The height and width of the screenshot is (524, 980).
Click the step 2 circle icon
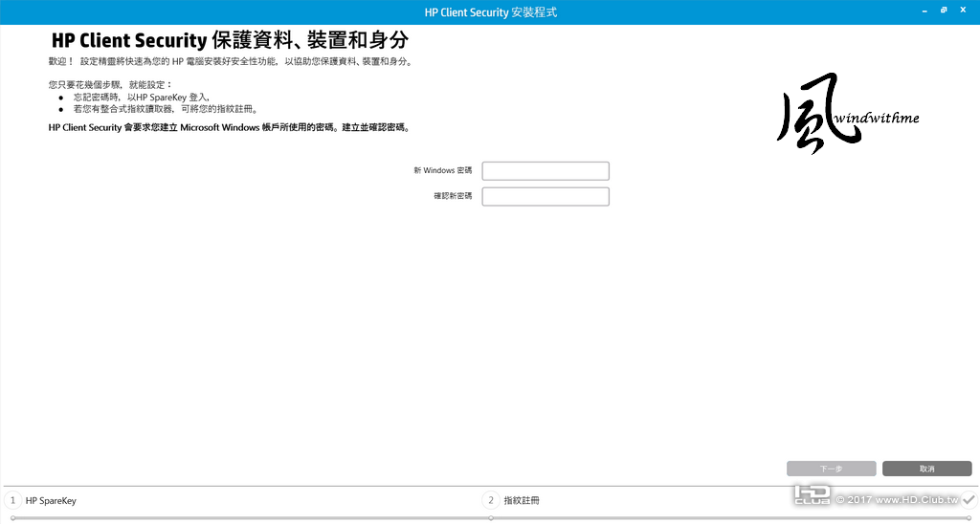[x=491, y=500]
